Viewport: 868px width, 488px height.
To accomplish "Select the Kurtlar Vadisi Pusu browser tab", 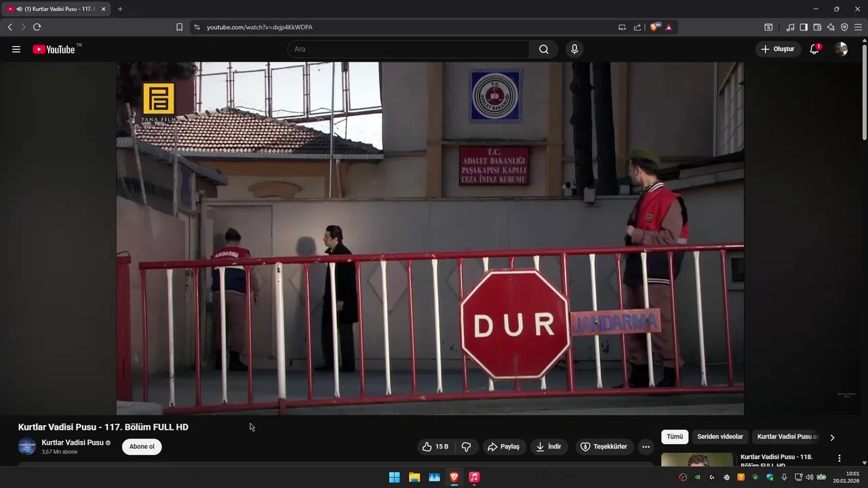I will click(x=56, y=9).
